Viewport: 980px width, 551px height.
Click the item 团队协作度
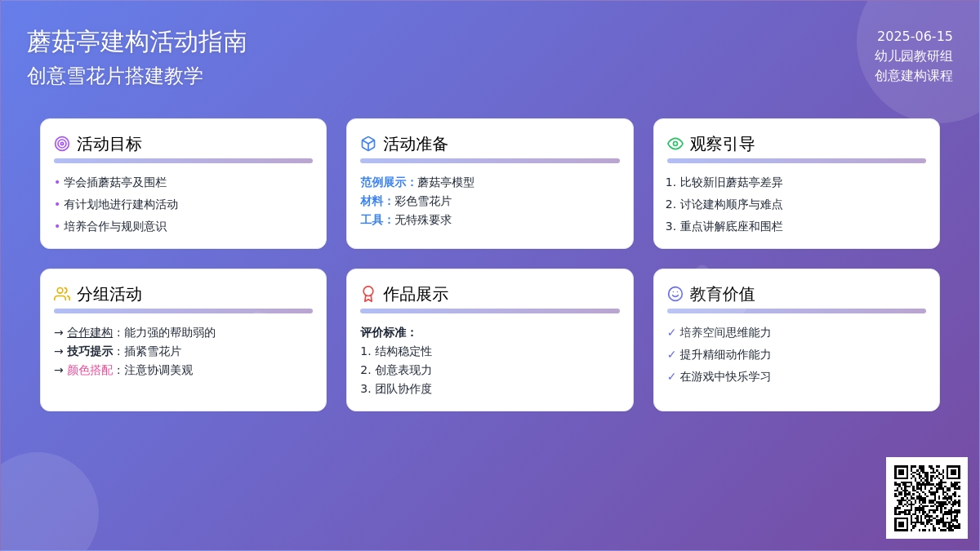[403, 389]
